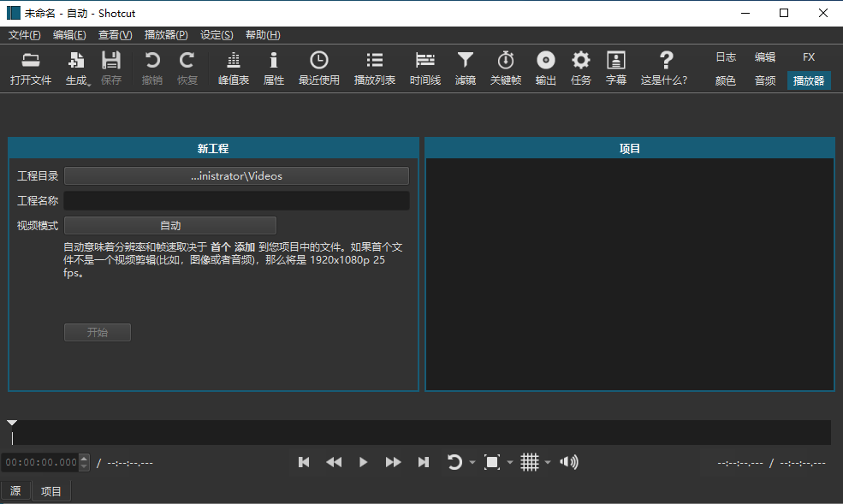Viewport: 843px width, 504px height.
Task: Toggle the zoom fit icon
Action: point(492,462)
